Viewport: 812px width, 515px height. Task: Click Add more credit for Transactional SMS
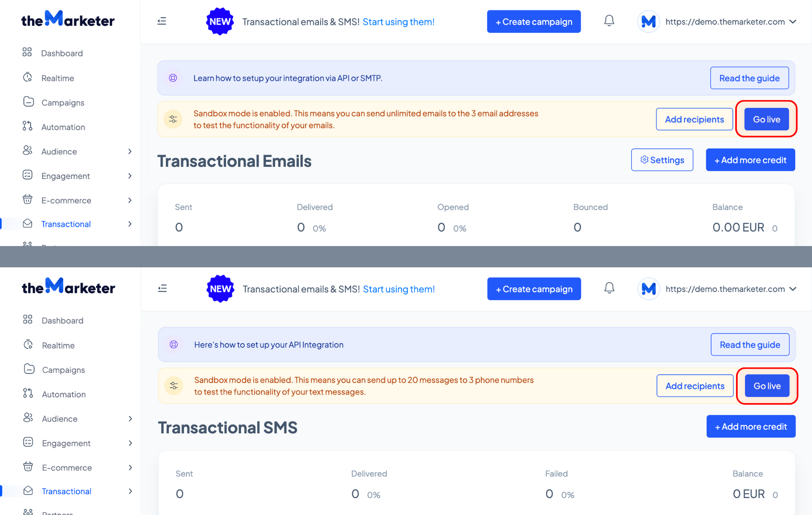click(751, 426)
